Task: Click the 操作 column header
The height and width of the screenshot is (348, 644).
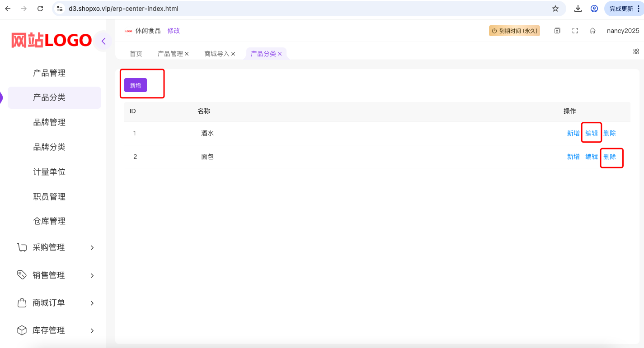Action: click(570, 111)
